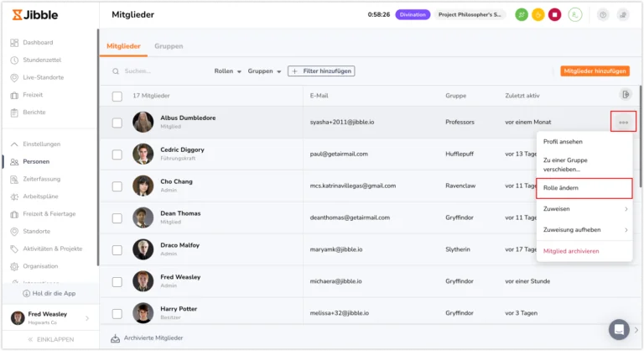Select Personen in the sidebar
The image size is (644, 351).
click(30, 162)
